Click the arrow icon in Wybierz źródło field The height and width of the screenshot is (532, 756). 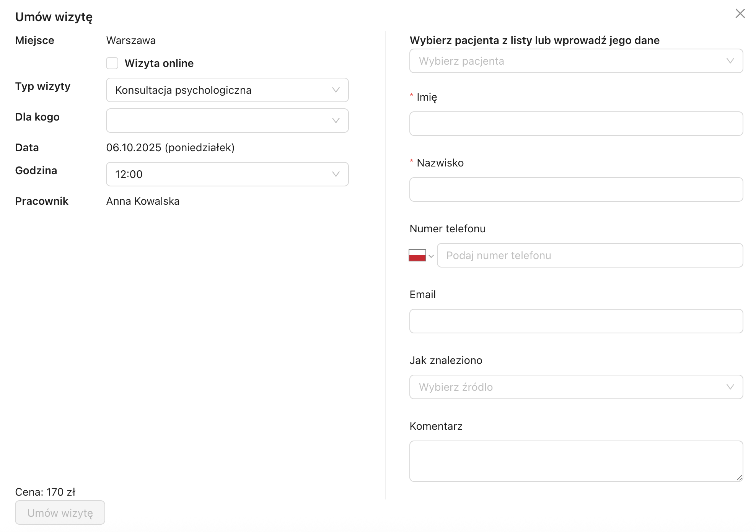point(730,387)
